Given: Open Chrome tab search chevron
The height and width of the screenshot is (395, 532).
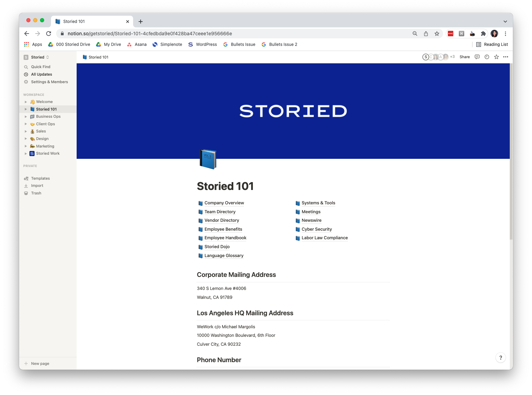Looking at the screenshot, I should tap(505, 22).
